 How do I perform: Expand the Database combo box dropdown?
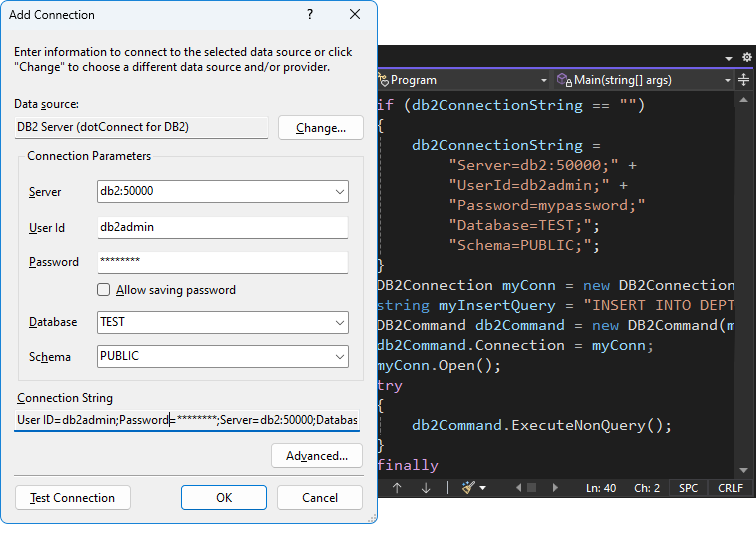(x=339, y=322)
